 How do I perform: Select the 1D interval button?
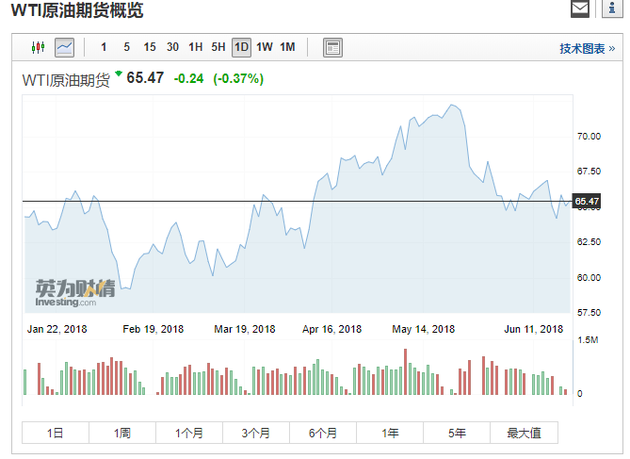tap(241, 47)
